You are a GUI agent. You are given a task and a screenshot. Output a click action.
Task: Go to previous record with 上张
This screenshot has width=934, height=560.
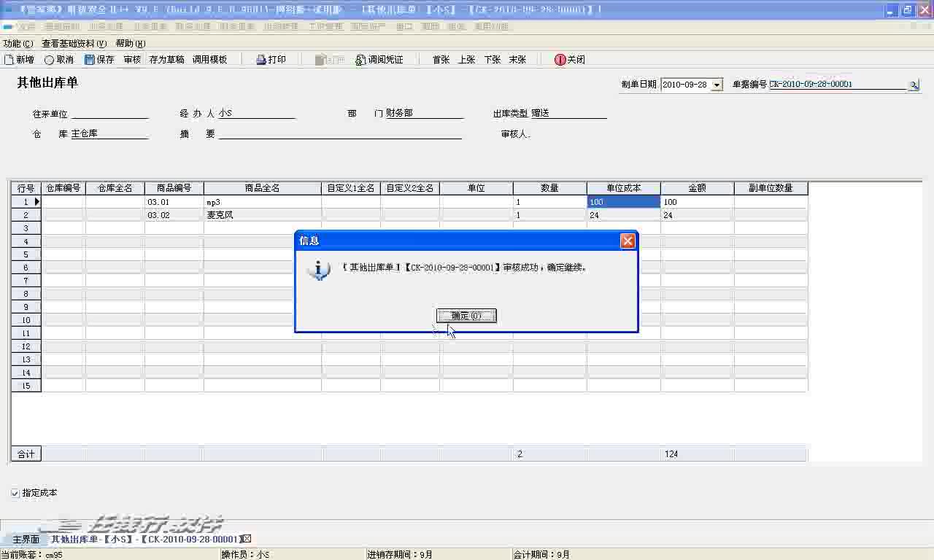pos(466,60)
